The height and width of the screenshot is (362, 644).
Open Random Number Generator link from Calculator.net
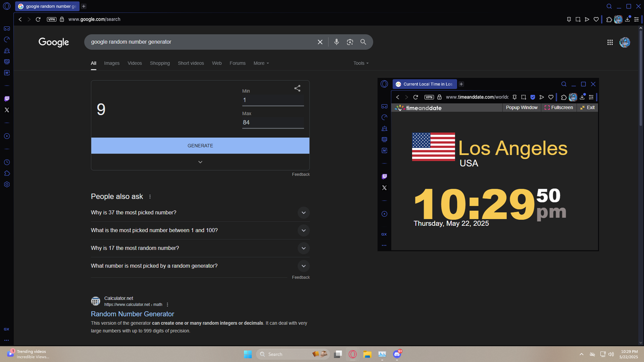click(x=132, y=314)
